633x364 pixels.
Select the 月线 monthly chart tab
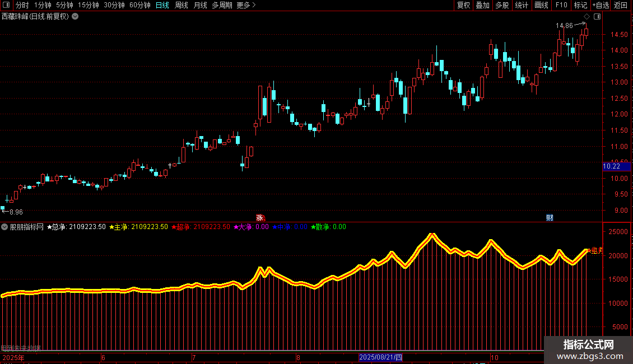pos(200,5)
